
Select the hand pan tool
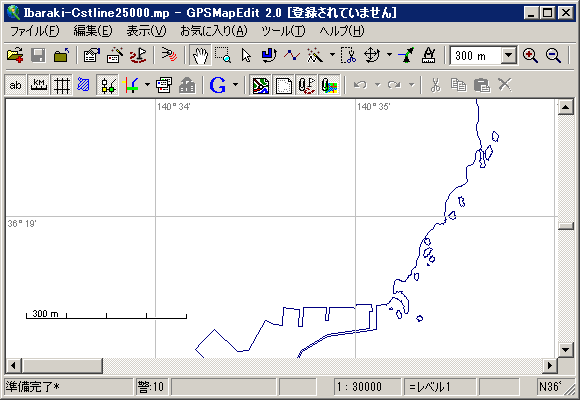[200, 56]
